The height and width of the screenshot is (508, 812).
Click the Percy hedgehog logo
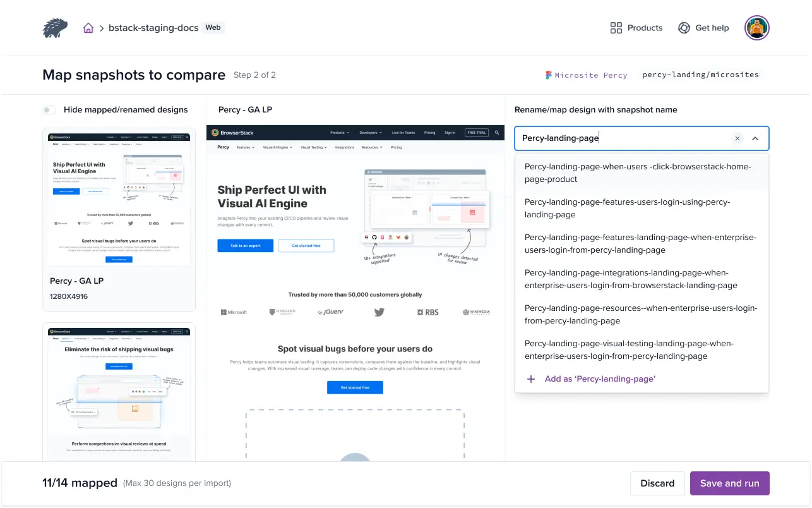coord(55,28)
